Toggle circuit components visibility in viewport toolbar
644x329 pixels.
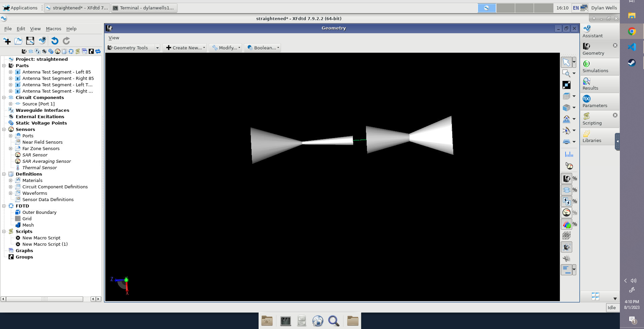(x=567, y=190)
